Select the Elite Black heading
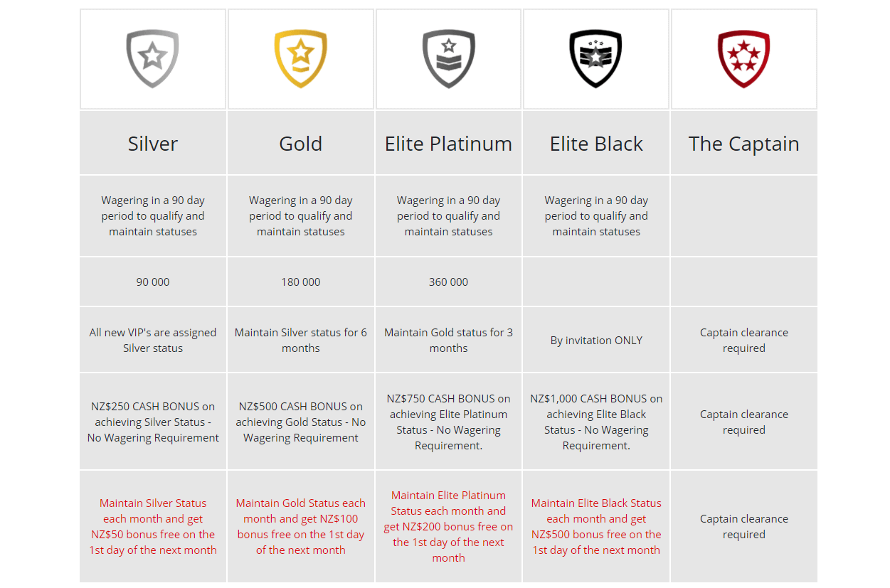 pyautogui.click(x=596, y=144)
